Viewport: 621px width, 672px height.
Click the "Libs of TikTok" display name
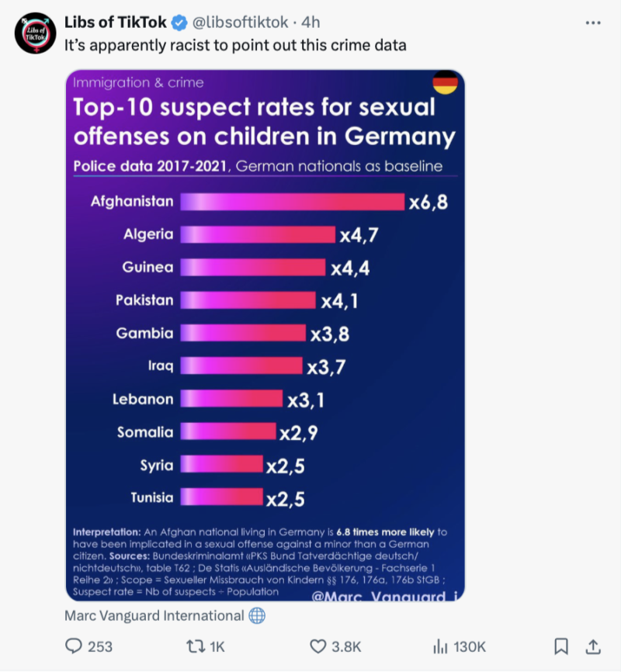coord(114,22)
